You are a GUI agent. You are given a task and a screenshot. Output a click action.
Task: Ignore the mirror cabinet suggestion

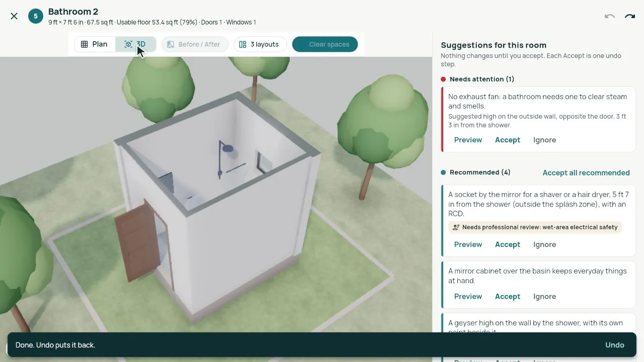click(544, 296)
